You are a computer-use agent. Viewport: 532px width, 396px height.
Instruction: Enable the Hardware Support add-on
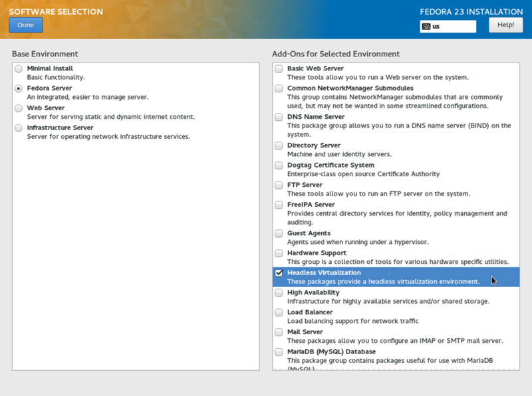pos(279,253)
